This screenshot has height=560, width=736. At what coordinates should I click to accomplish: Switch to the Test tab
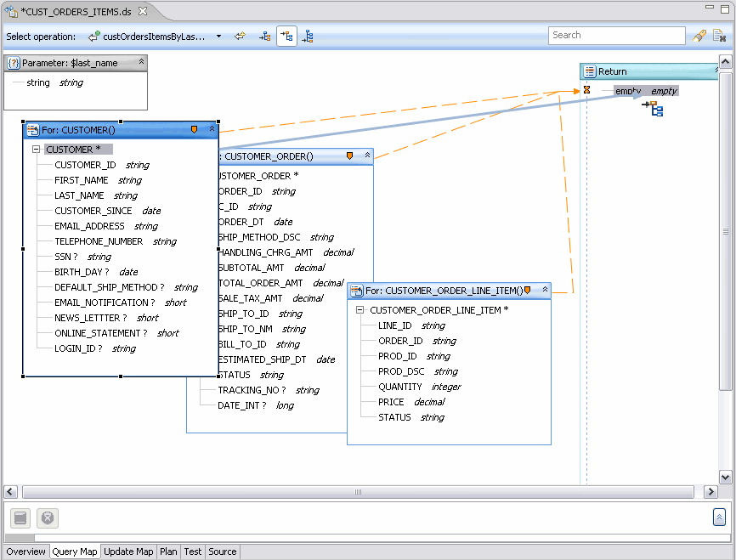tap(192, 552)
